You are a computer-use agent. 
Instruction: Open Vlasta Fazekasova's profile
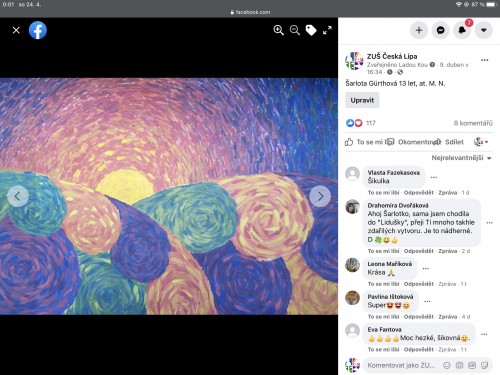[x=393, y=172]
